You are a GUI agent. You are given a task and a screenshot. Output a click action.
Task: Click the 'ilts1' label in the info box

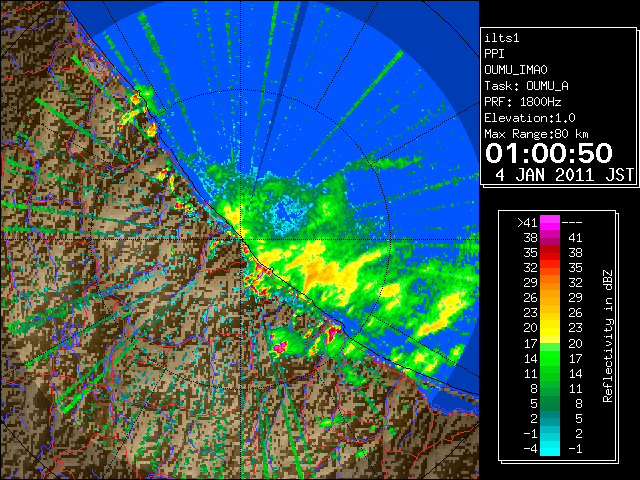tap(502, 38)
